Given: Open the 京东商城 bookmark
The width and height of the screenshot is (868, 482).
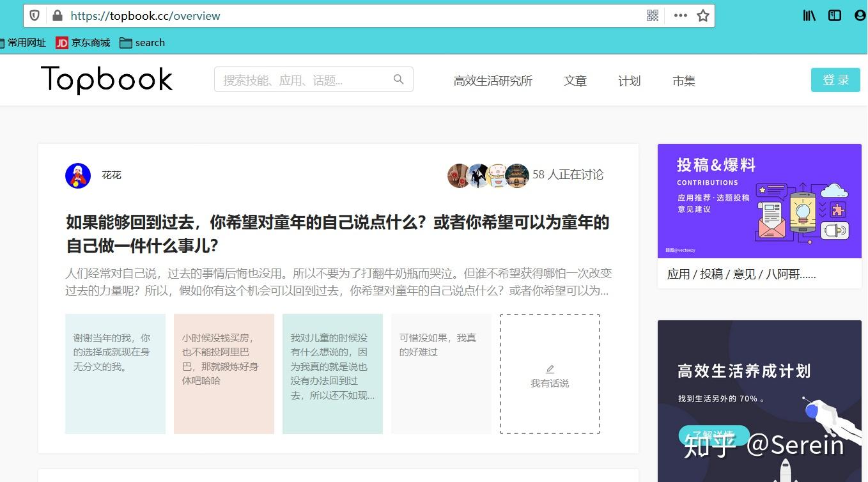Looking at the screenshot, I should pyautogui.click(x=83, y=43).
